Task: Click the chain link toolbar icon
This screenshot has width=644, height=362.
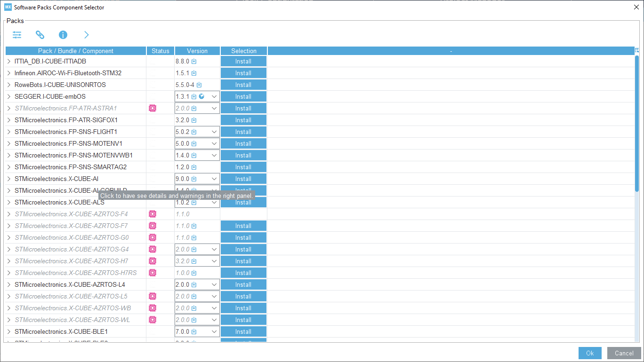Action: pos(40,35)
